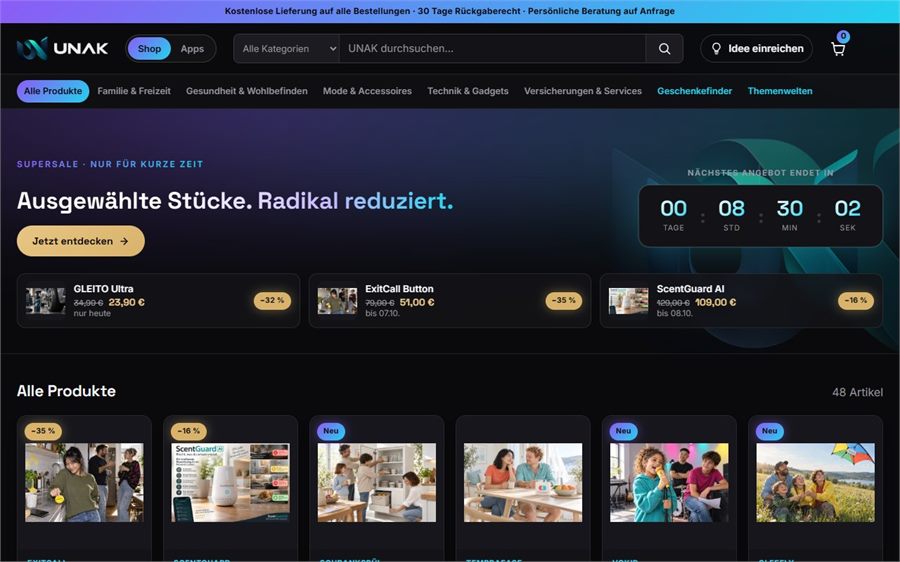Click the ExitCall Button deal thumbnail
Image resolution: width=900 pixels, height=562 pixels.
(x=337, y=301)
